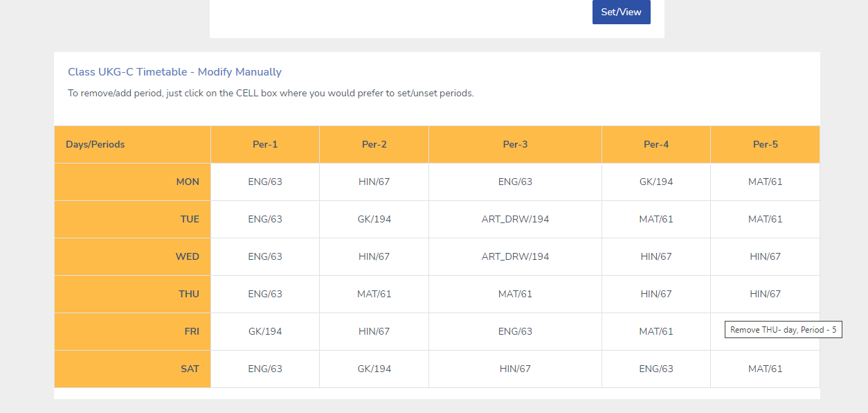868x413 pixels.
Task: Select Tuesday Per-2 GK/194 cell
Action: pyautogui.click(x=374, y=220)
